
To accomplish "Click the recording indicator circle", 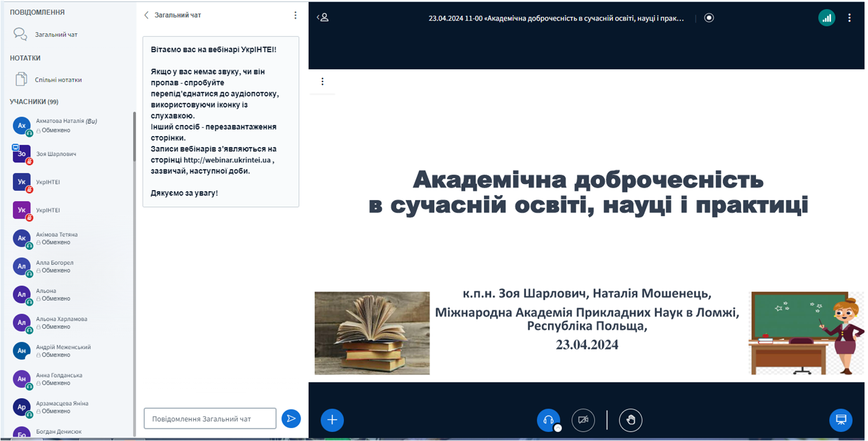I will pyautogui.click(x=709, y=18).
